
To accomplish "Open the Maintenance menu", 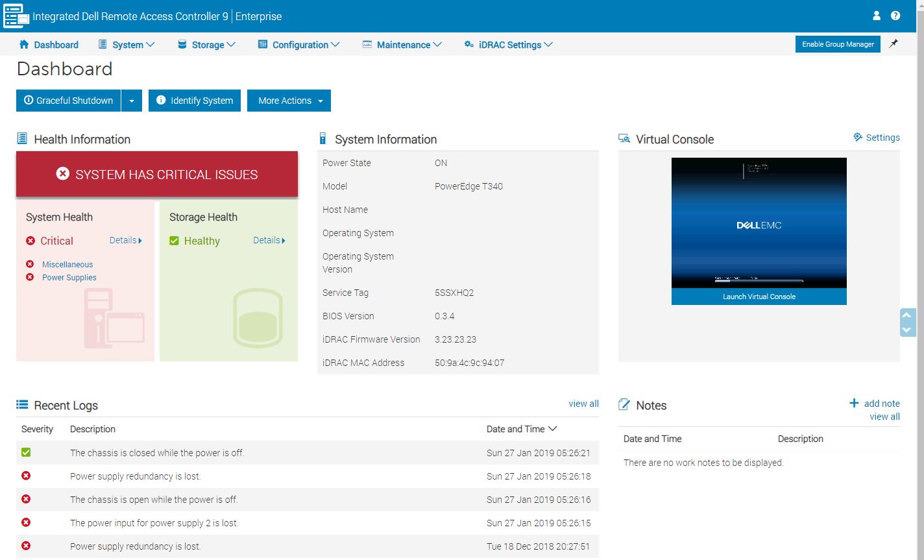I will click(x=402, y=45).
